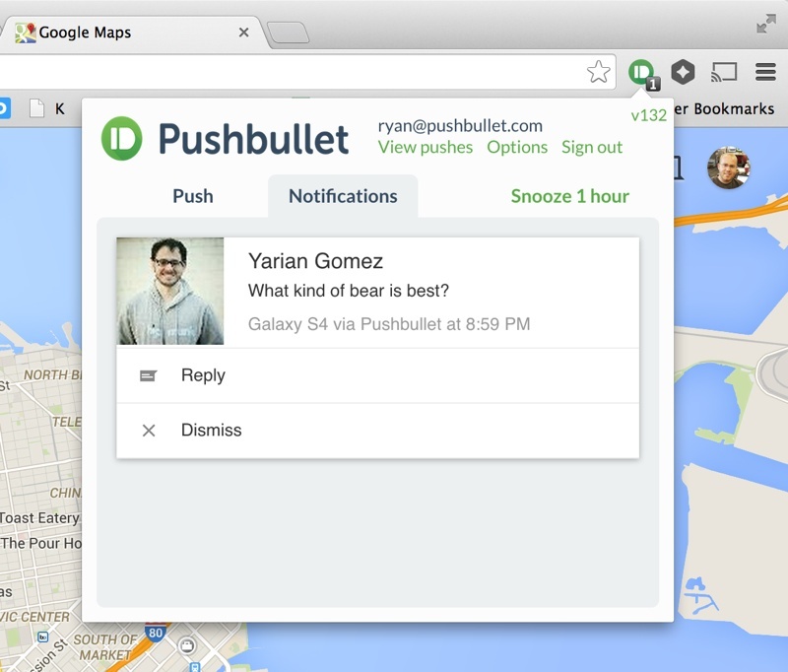
Task: Open the Chrome hamburger menu
Action: click(x=765, y=72)
